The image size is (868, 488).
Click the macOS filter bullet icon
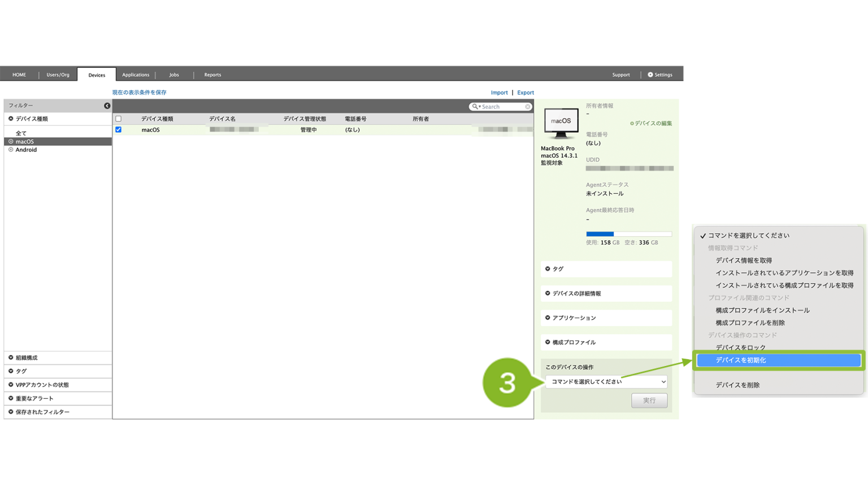(11, 142)
